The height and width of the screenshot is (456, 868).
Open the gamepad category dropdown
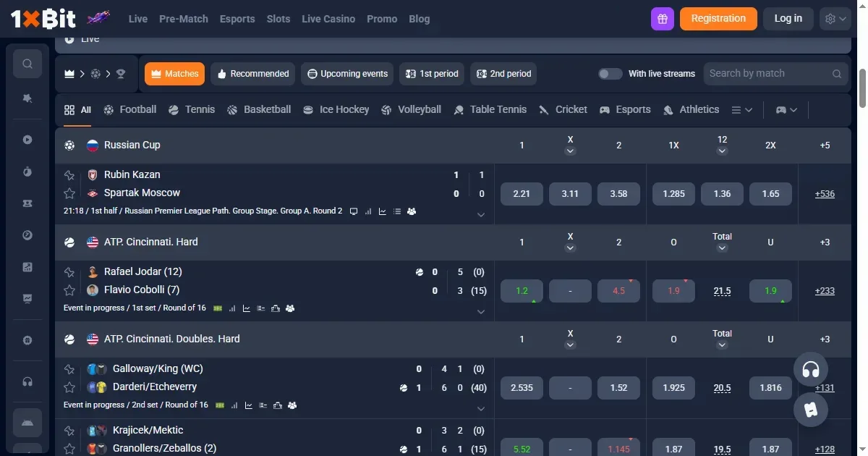pyautogui.click(x=787, y=110)
